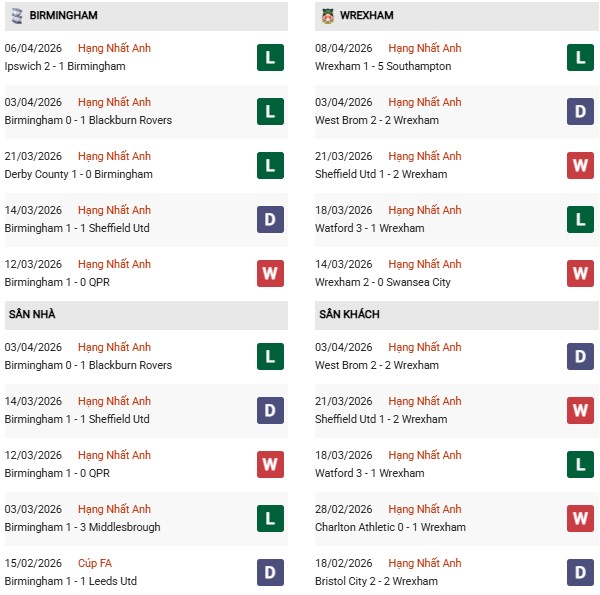Open the Derby County 1 - 0 Birmingham match

[x=78, y=174]
